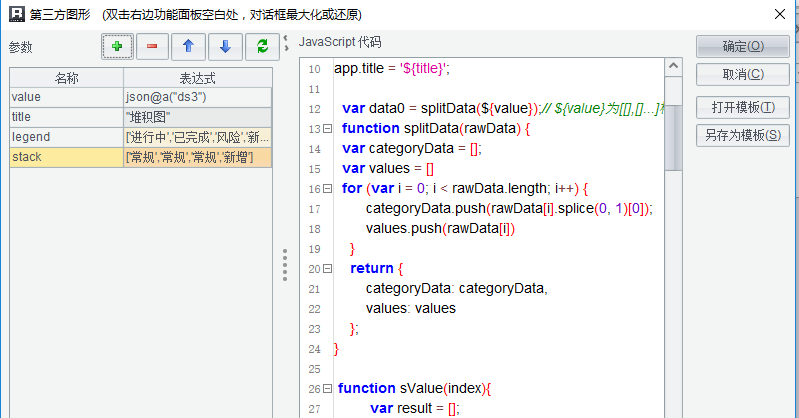Click code line app.title = '${title}'
799x418 pixels.
pyautogui.click(x=392, y=68)
